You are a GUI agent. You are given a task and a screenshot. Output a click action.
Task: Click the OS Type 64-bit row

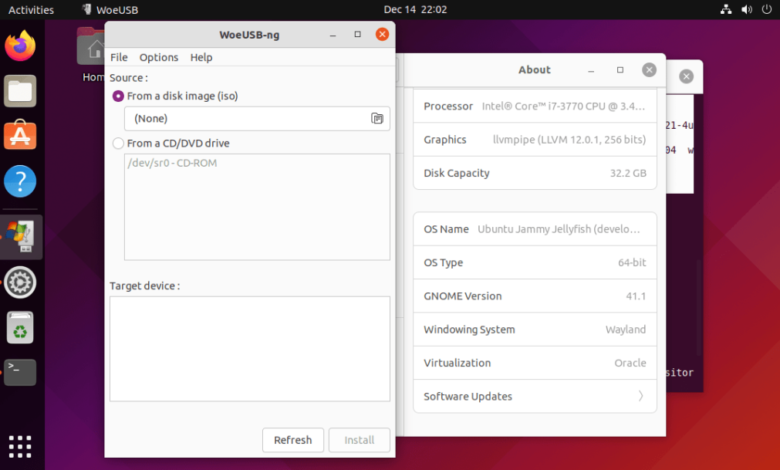[x=535, y=263]
